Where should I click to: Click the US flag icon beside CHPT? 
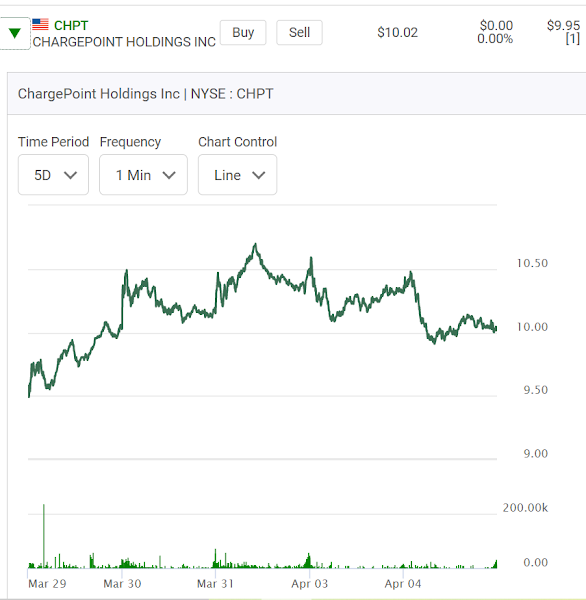pyautogui.click(x=40, y=24)
